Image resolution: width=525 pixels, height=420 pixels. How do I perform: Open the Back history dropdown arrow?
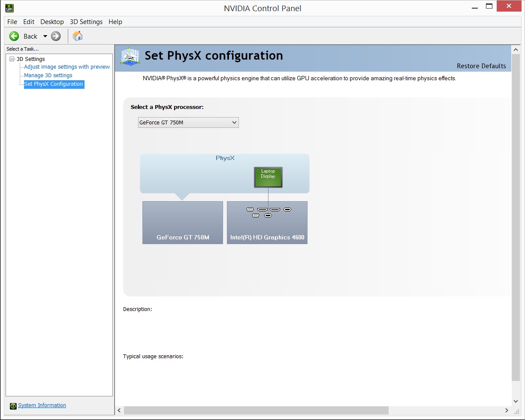45,36
